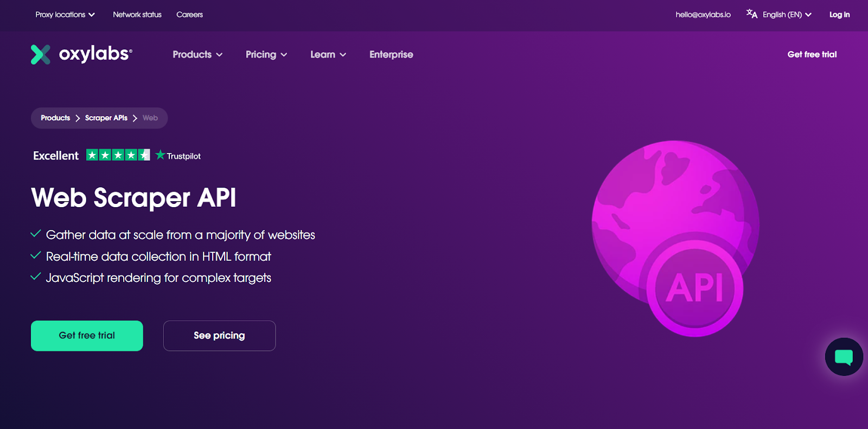Click the Products breadcrumb
Image resolution: width=868 pixels, height=429 pixels.
click(x=55, y=118)
